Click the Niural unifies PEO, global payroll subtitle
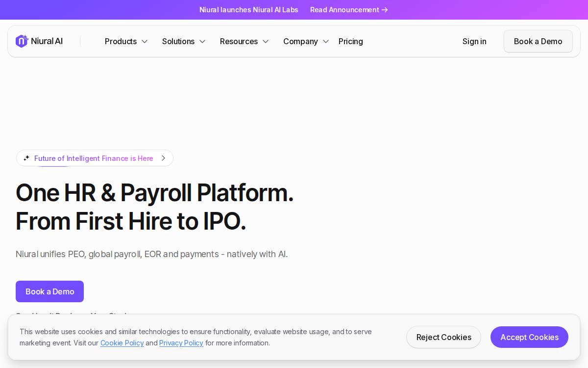This screenshot has width=588, height=368. [151, 254]
